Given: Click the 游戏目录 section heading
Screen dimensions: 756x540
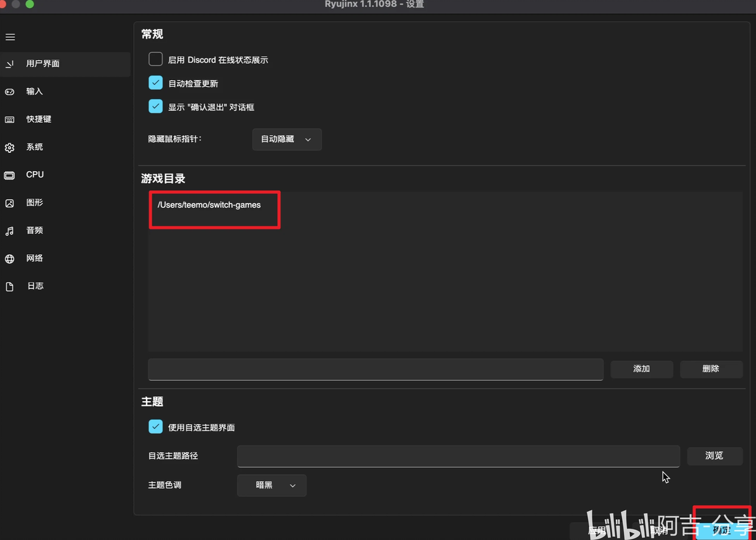Looking at the screenshot, I should point(163,179).
